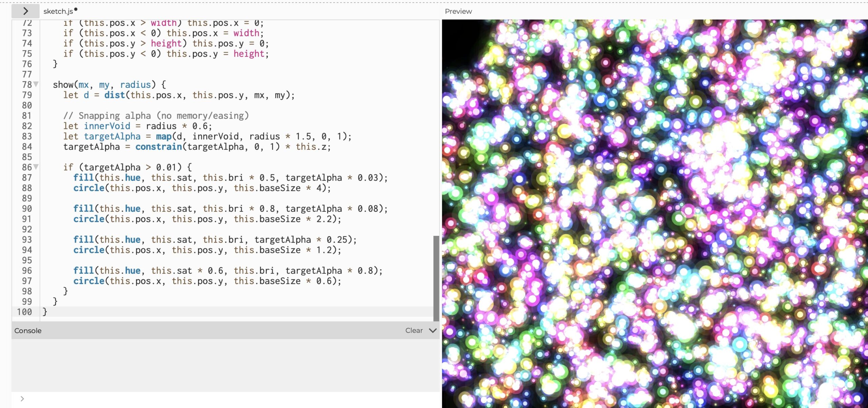Collapse the console with the chevron icon

pyautogui.click(x=433, y=330)
